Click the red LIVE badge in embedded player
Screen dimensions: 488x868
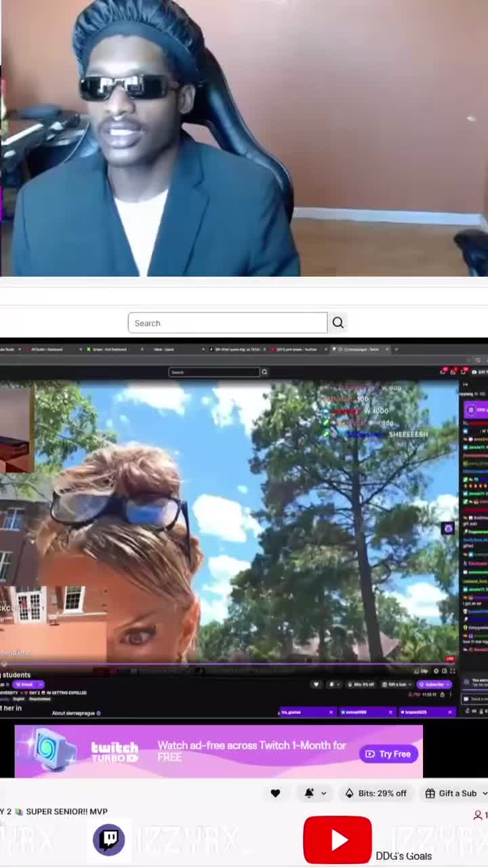449,658
